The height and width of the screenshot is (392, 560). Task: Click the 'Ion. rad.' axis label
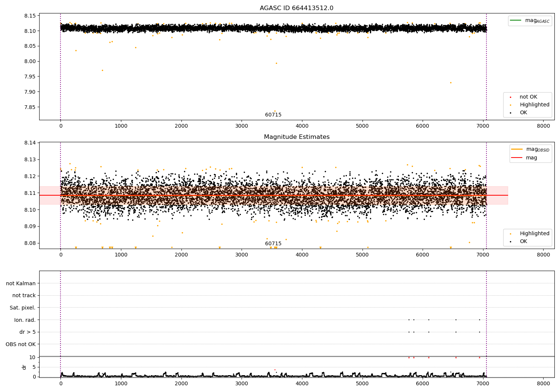tap(25, 320)
